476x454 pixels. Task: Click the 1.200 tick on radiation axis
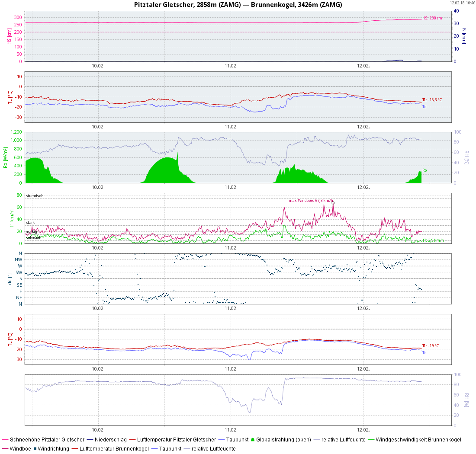click(16, 132)
